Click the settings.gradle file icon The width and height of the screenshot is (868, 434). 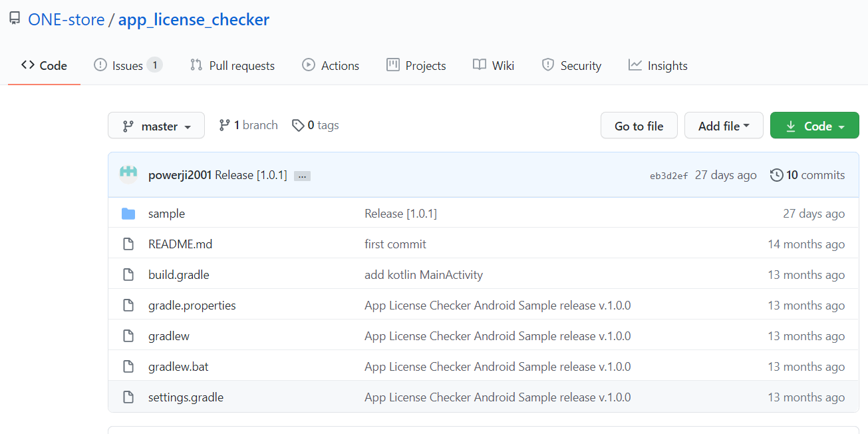[128, 397]
